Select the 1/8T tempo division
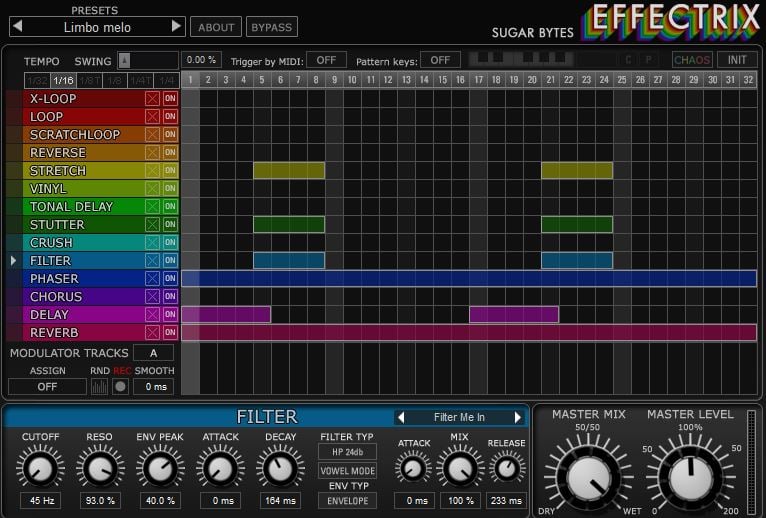Image resolution: width=766 pixels, height=518 pixels. [89, 81]
